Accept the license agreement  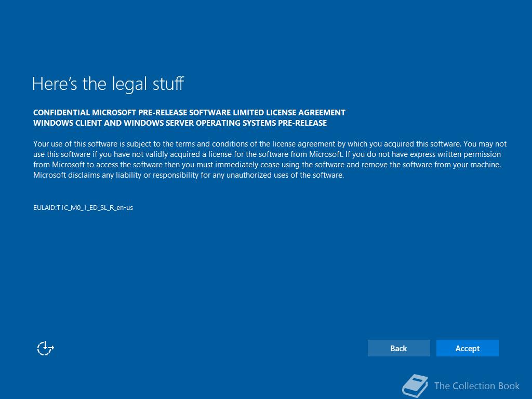[x=467, y=348]
